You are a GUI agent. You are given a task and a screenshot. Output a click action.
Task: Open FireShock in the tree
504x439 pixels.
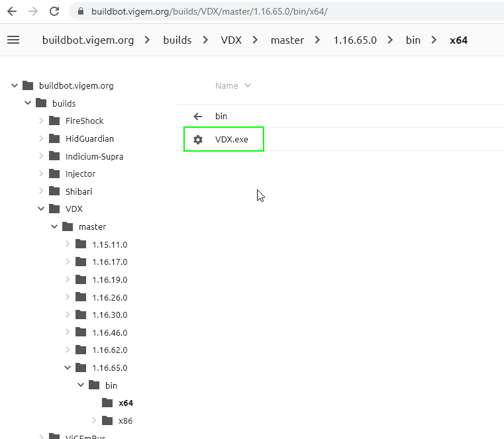pos(84,121)
